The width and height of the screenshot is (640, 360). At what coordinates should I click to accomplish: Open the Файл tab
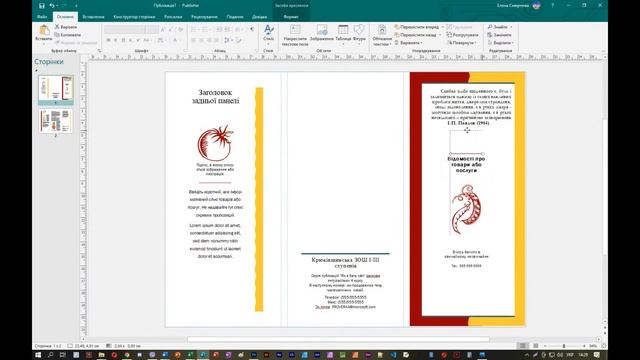42,17
